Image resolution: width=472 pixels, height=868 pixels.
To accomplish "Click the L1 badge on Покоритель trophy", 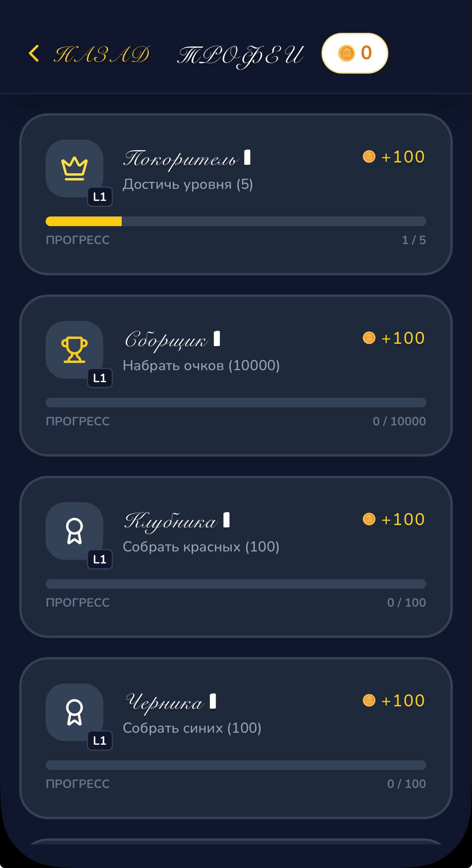I will coord(99,197).
